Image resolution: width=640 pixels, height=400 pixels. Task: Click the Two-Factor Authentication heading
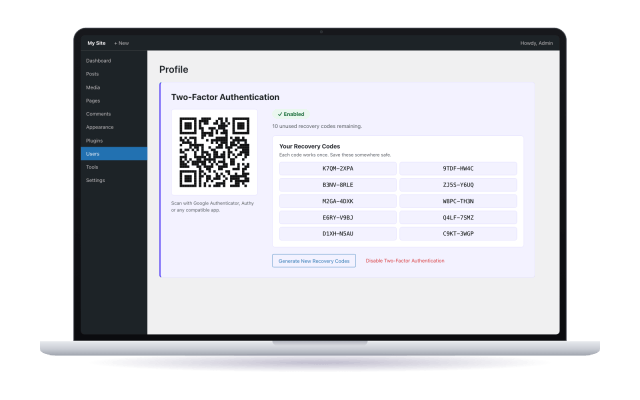tap(225, 97)
